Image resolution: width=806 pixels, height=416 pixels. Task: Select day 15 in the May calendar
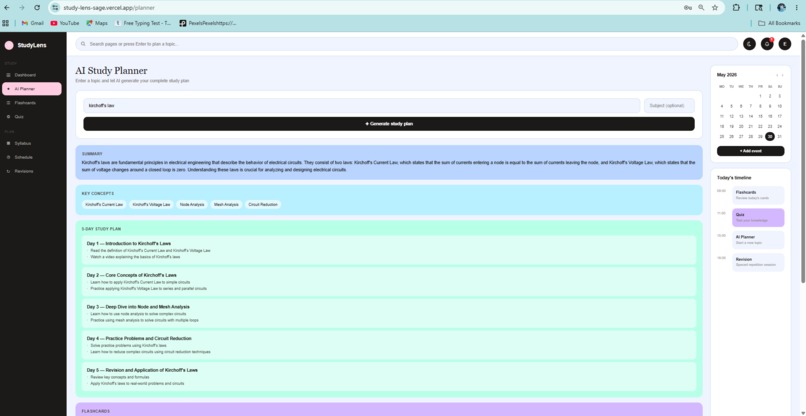coord(760,116)
